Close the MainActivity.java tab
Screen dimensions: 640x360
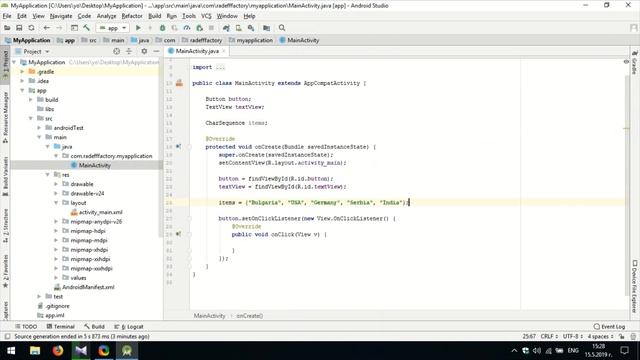coord(224,51)
